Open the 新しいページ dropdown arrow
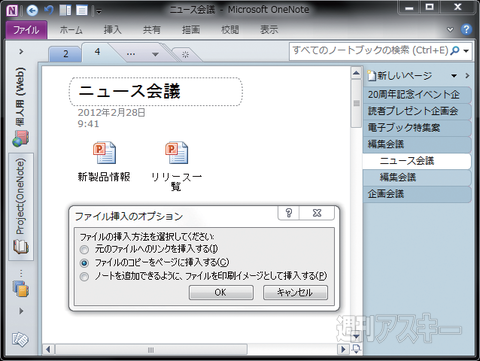Viewport: 480px width, 361px height. tap(454, 76)
